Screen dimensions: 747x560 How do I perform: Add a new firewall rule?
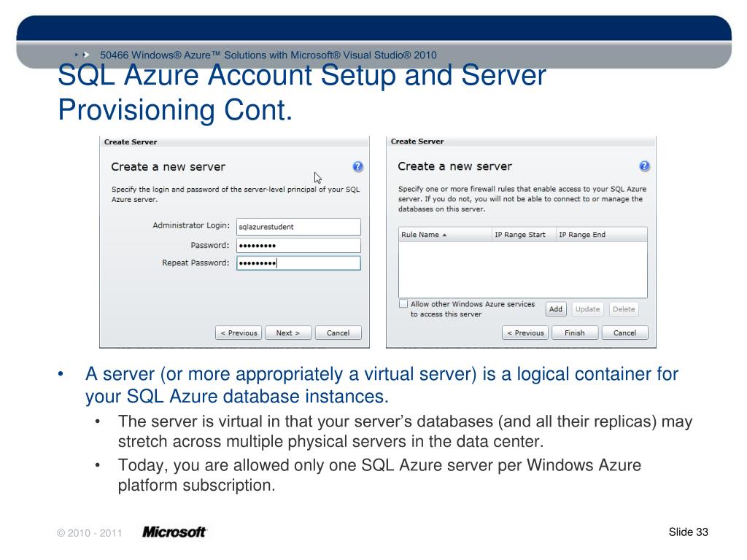(556, 309)
